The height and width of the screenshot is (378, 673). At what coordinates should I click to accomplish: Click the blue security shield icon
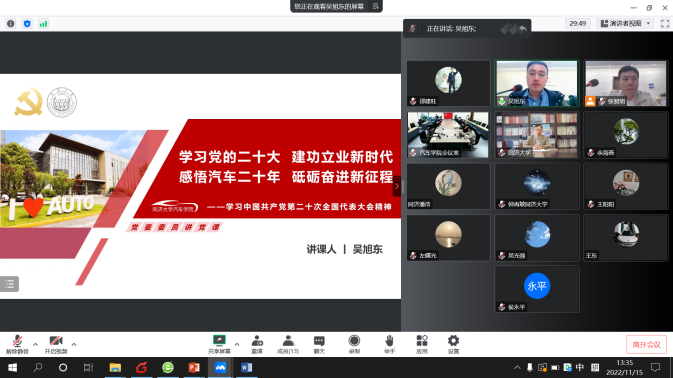click(x=27, y=24)
